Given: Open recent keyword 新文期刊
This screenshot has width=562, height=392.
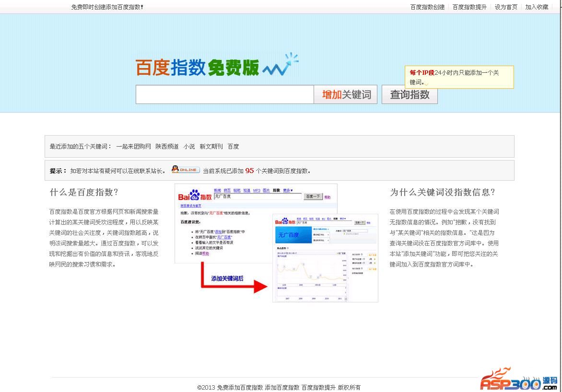Looking at the screenshot, I should [x=211, y=147].
